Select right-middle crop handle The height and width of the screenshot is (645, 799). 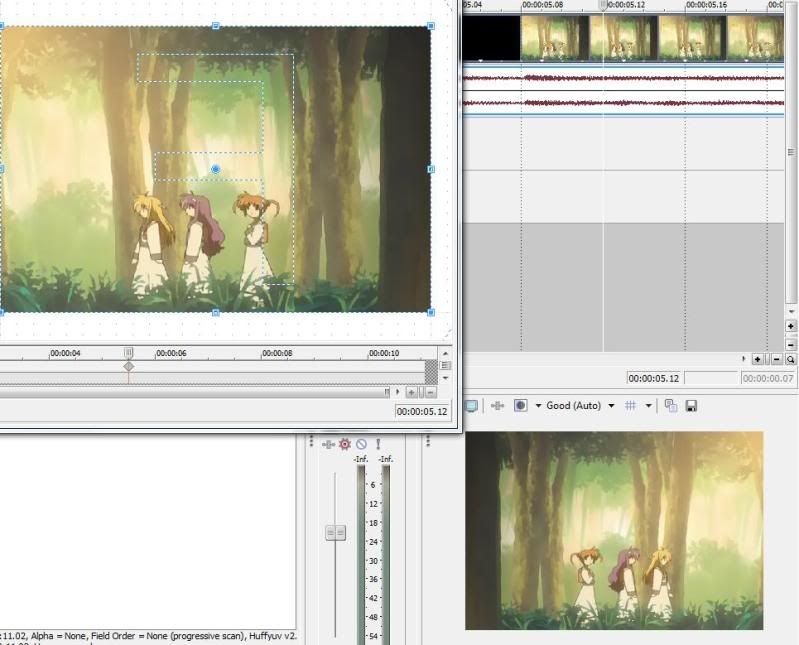coord(431,169)
